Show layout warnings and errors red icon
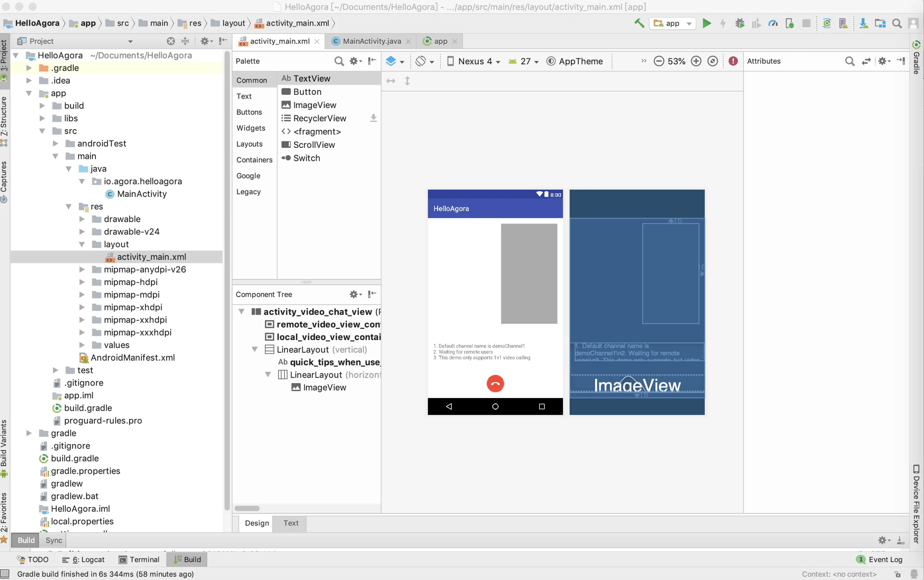Image resolution: width=924 pixels, height=580 pixels. [733, 61]
